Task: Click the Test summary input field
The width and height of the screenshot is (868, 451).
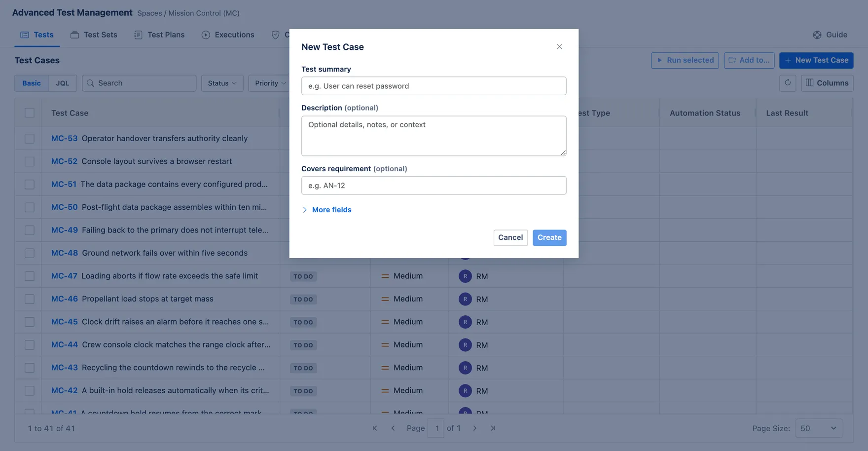Action: (x=434, y=86)
